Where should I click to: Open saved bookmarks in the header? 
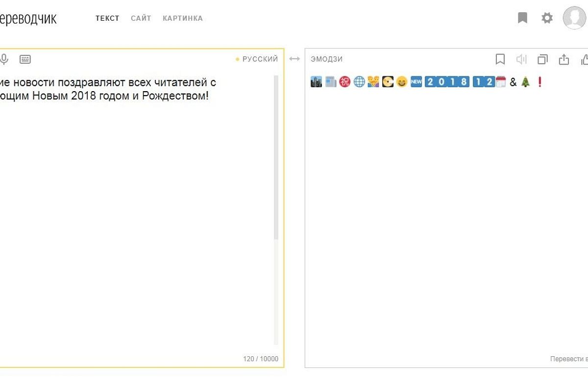point(522,18)
